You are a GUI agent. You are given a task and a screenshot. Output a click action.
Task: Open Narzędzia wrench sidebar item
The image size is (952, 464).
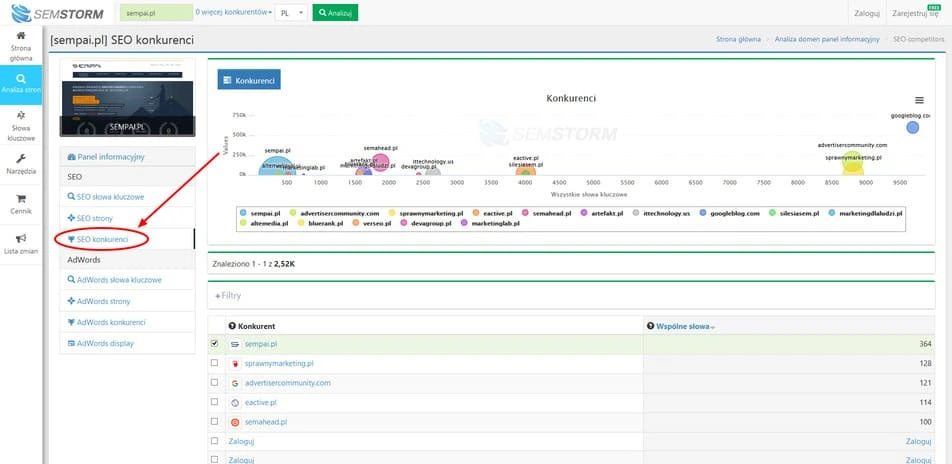(x=21, y=164)
